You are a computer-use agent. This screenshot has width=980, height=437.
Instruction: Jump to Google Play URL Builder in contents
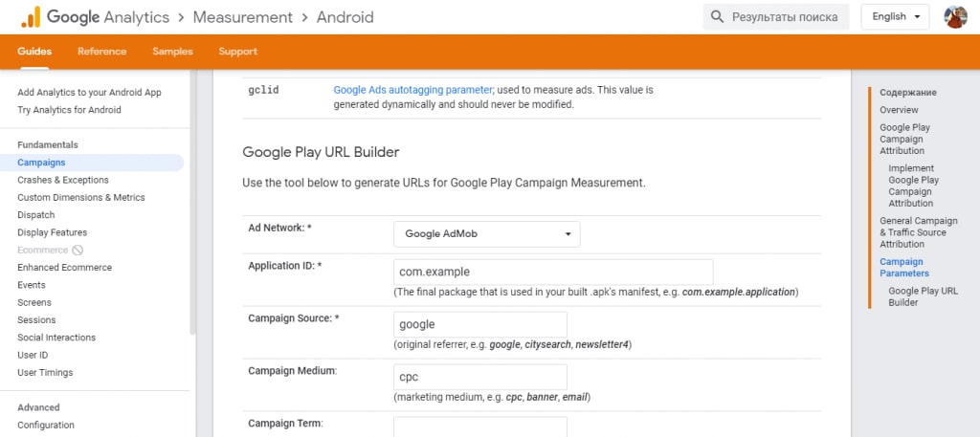click(x=923, y=296)
